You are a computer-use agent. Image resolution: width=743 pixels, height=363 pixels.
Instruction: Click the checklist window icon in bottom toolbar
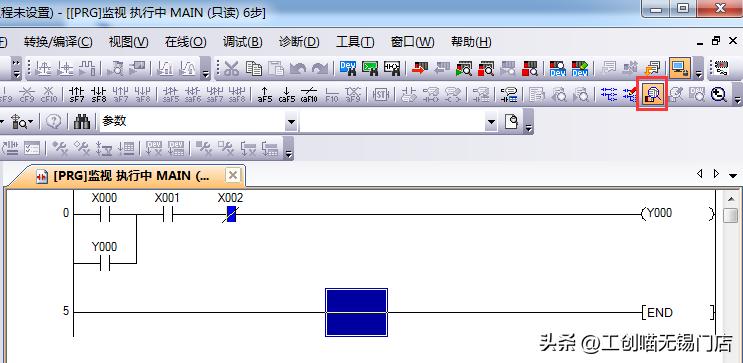point(32,149)
